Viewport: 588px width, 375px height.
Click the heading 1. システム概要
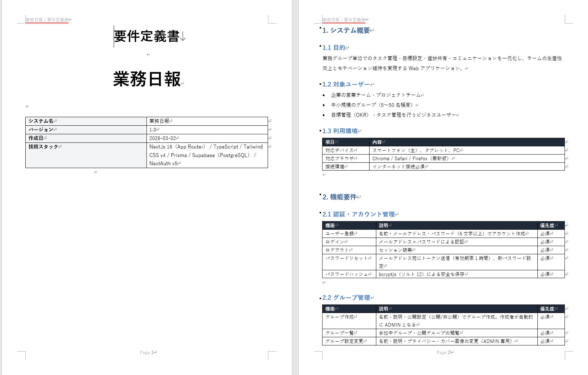point(347,31)
